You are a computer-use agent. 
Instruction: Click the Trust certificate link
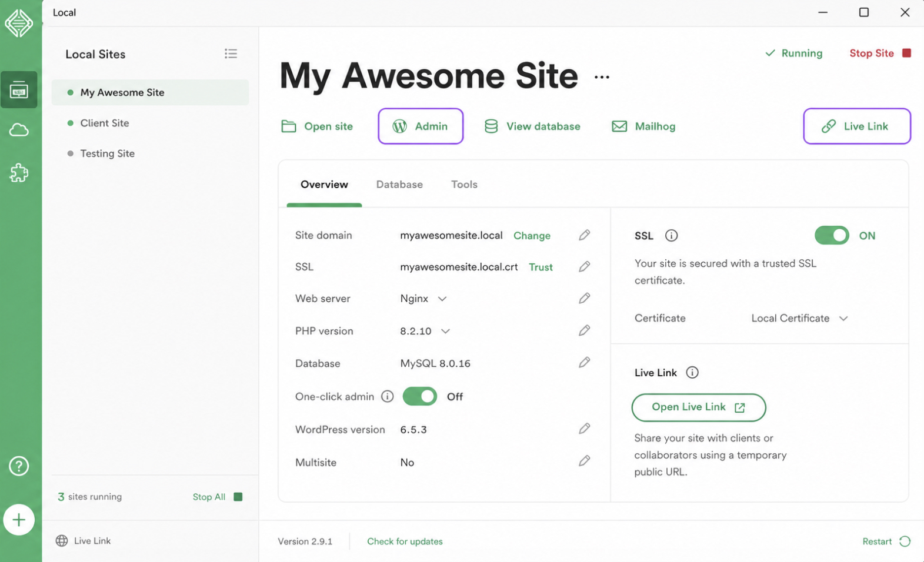point(541,267)
